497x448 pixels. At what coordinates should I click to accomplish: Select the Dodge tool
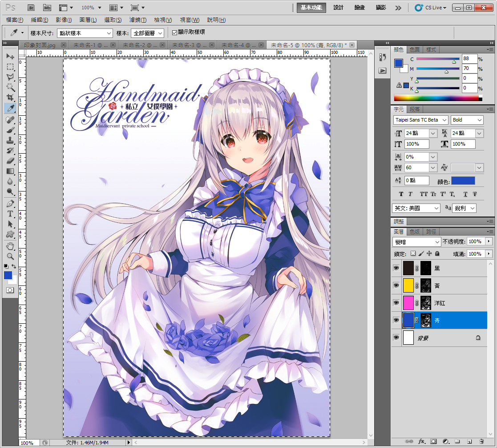10,191
